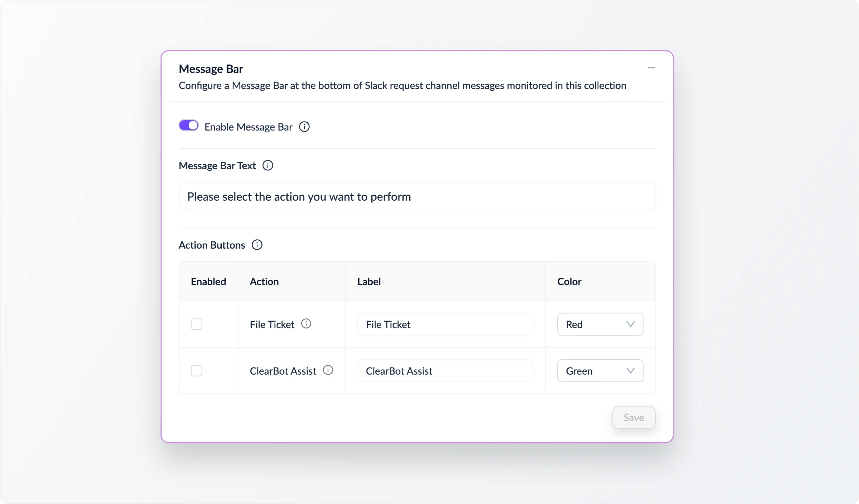Click the Save button
The width and height of the screenshot is (859, 504).
pyautogui.click(x=633, y=417)
